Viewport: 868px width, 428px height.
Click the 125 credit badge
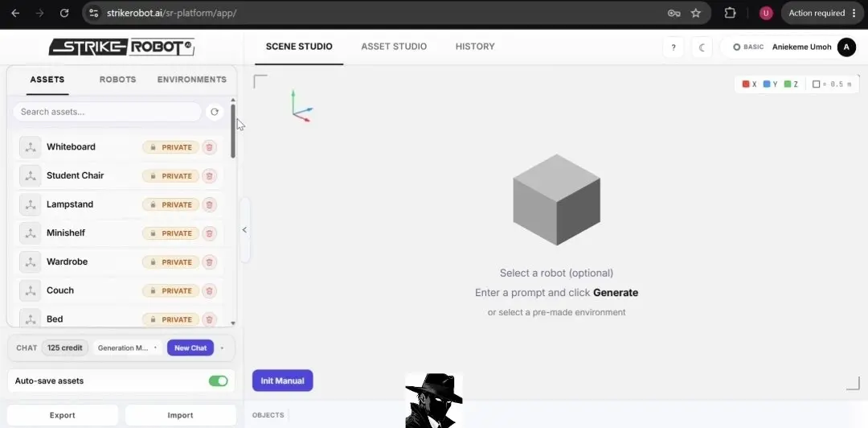coord(65,348)
